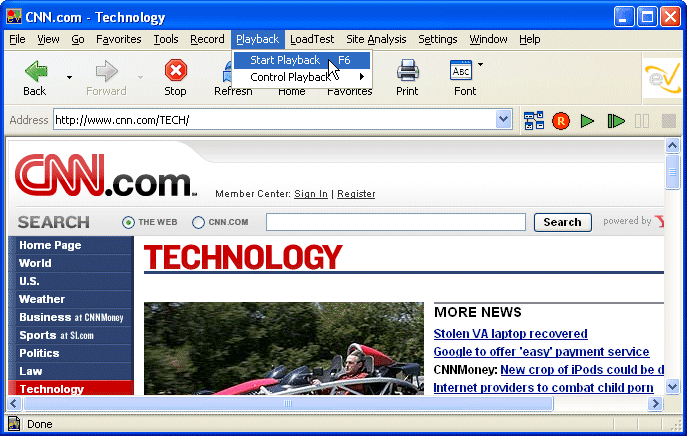Open the View menu
The image size is (687, 436).
[x=48, y=39]
